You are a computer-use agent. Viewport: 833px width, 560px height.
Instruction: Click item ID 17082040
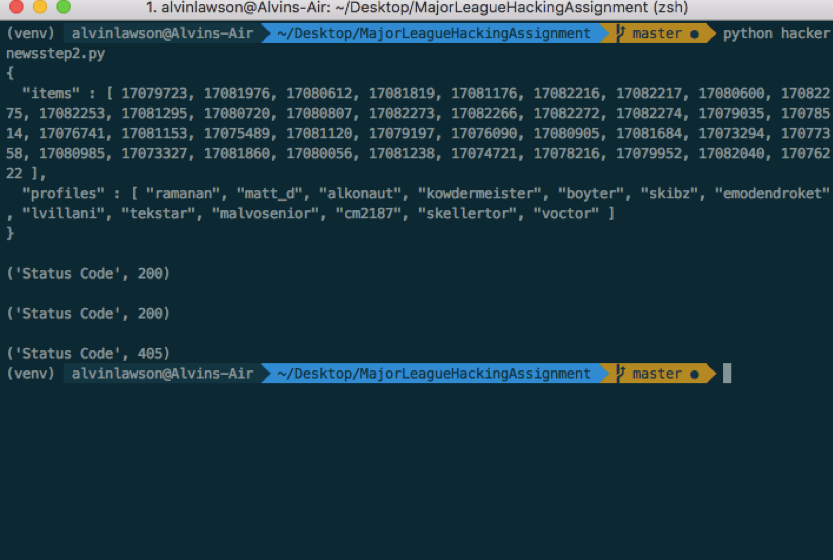point(731,154)
